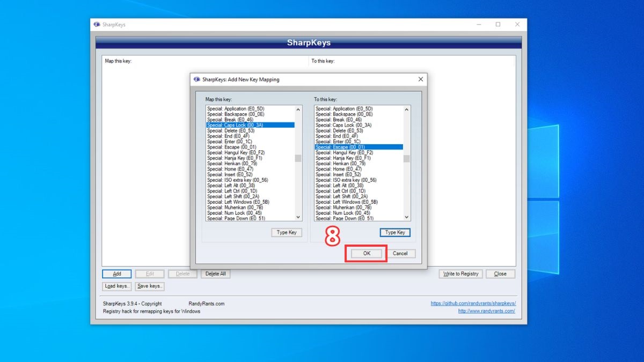Open the www.randyrants.com link
Image resolution: width=644 pixels, height=362 pixels.
click(x=487, y=311)
